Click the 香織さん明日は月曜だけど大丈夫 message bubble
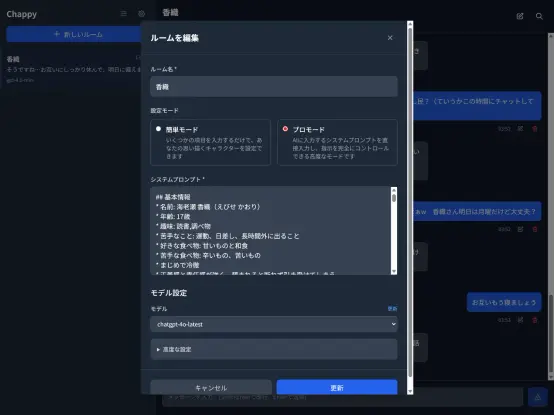 (x=477, y=212)
